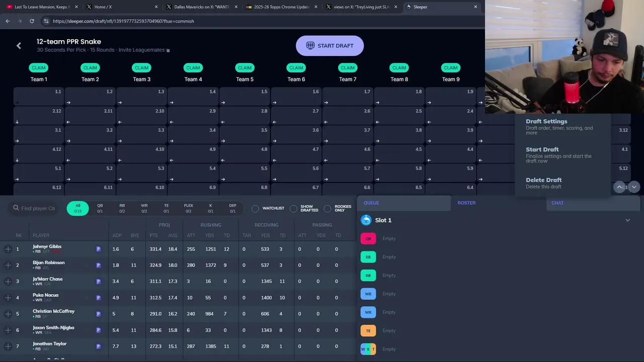Click the START DRAFT button

pyautogui.click(x=330, y=46)
